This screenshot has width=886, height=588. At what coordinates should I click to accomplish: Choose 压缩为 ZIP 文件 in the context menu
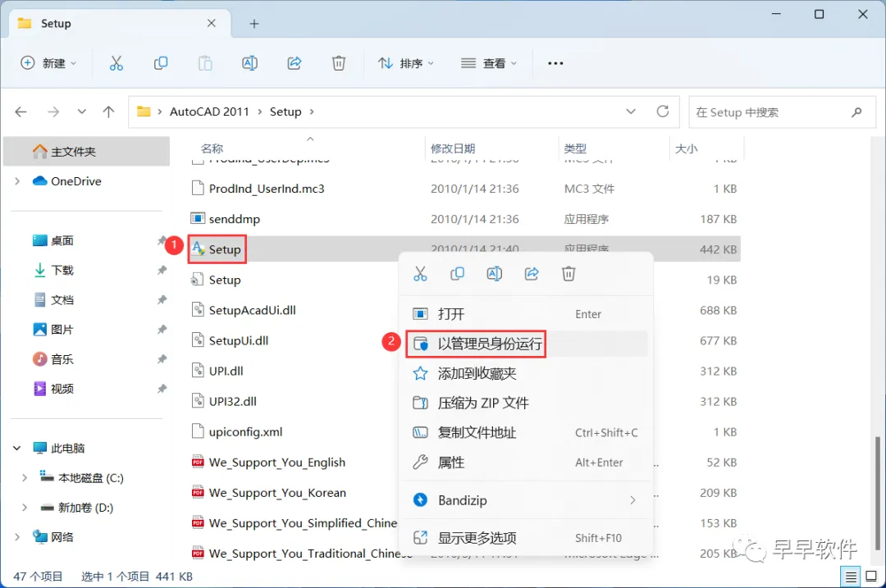click(x=526, y=403)
